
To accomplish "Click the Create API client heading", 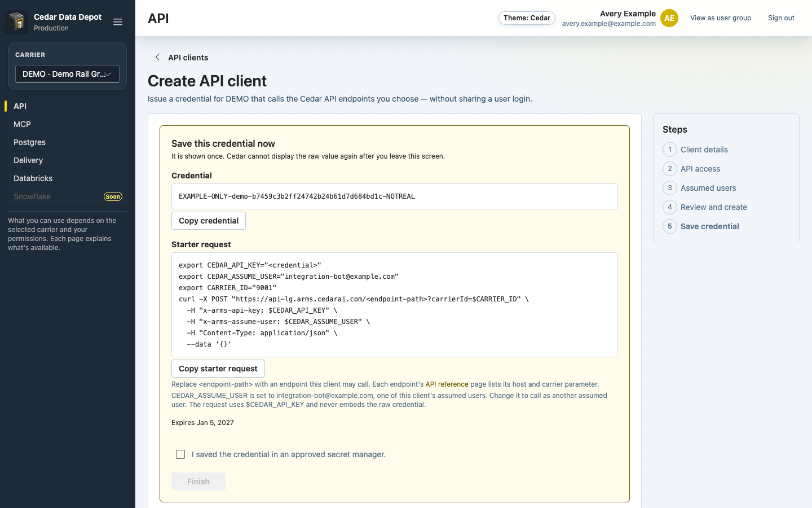I will pos(207,81).
